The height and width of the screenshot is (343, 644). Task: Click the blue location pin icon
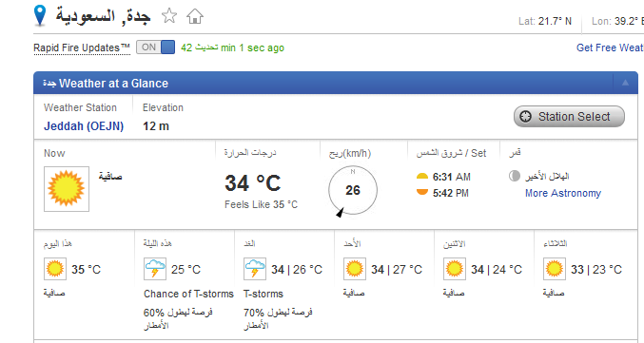tap(40, 15)
